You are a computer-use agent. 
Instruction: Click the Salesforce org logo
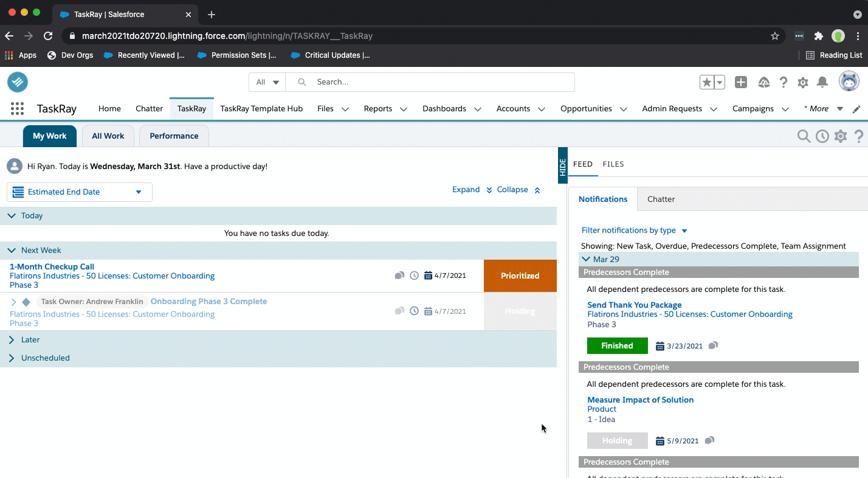coord(18,82)
